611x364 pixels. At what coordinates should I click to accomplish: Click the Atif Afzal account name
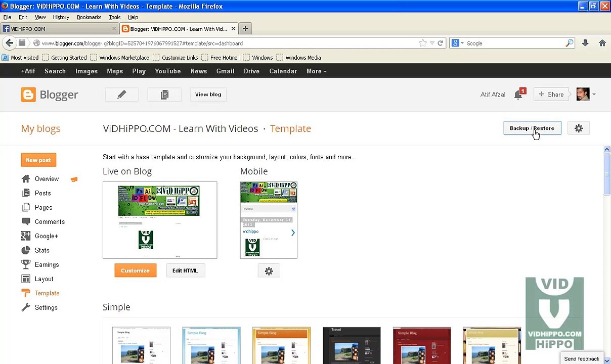(x=493, y=95)
